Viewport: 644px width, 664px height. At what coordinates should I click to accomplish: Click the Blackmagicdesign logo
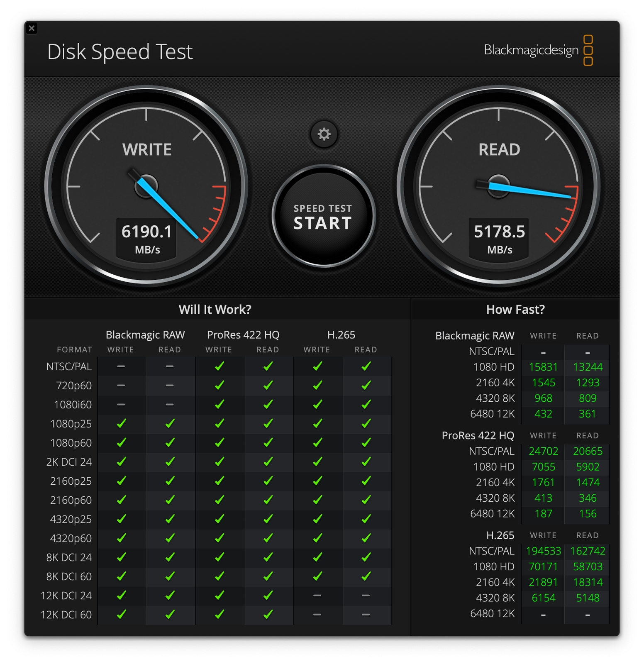coord(538,51)
